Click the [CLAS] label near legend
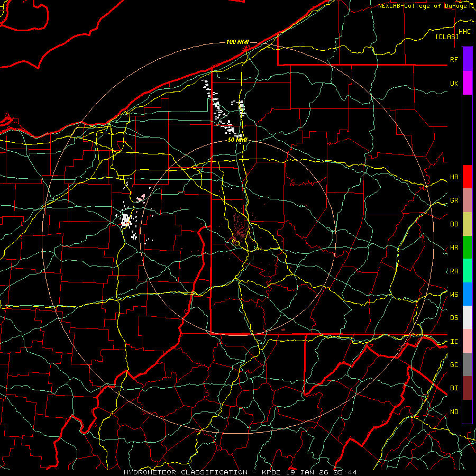476x476 pixels. tap(447, 36)
